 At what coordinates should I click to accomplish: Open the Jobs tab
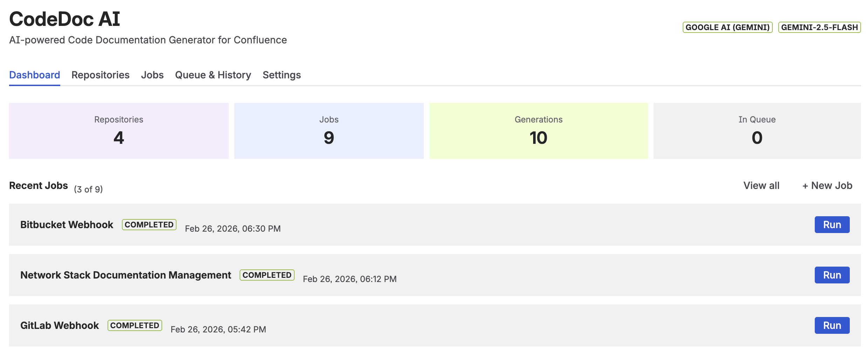[x=152, y=75]
